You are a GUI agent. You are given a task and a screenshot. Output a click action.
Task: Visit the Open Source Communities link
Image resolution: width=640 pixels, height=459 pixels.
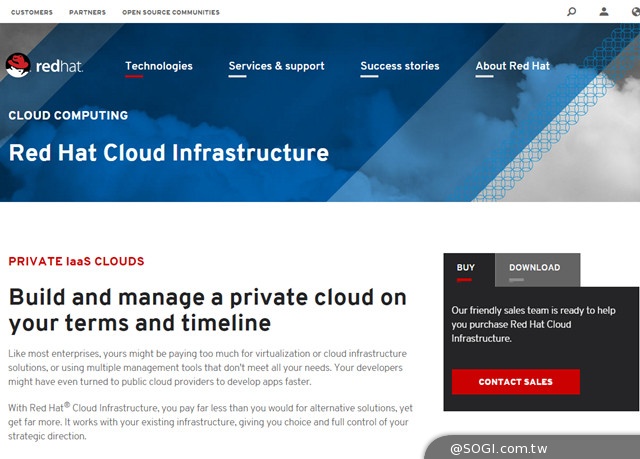coord(170,13)
